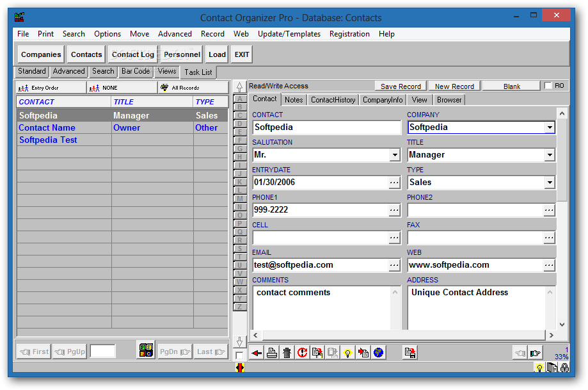Open the Update/Templates menu
Image resolution: width=588 pixels, height=390 pixels.
tap(289, 34)
